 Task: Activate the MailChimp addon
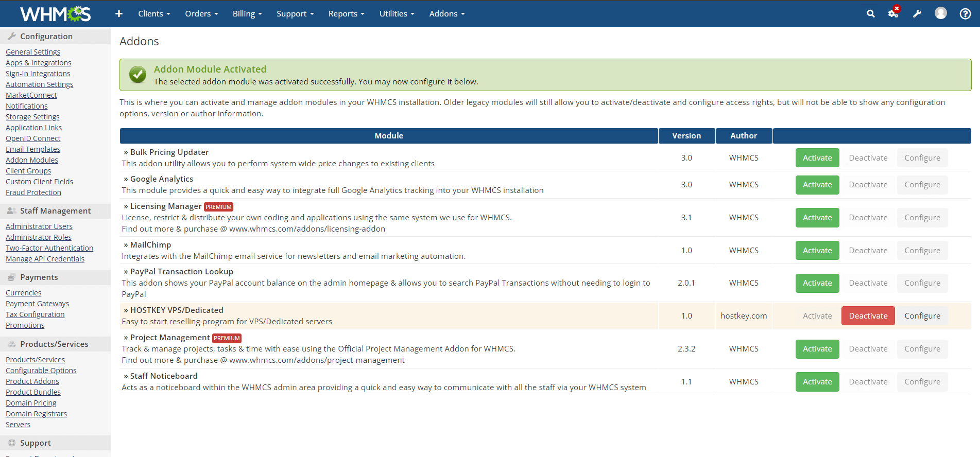(817, 251)
